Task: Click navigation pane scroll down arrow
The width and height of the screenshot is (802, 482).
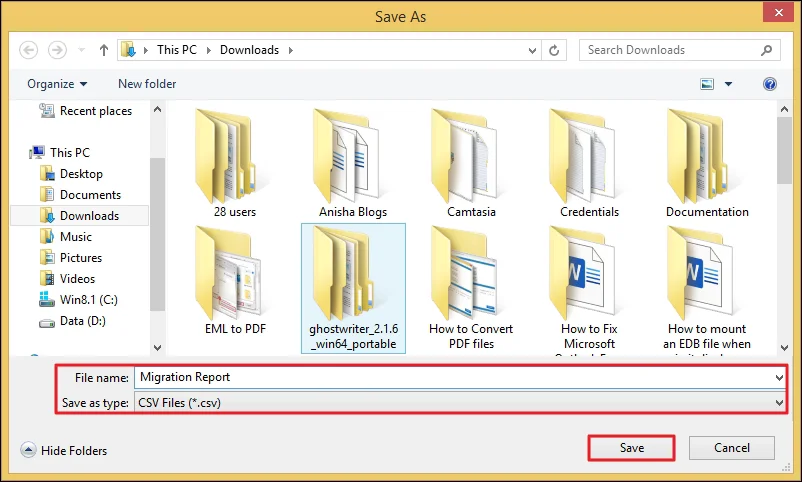Action: coord(158,347)
